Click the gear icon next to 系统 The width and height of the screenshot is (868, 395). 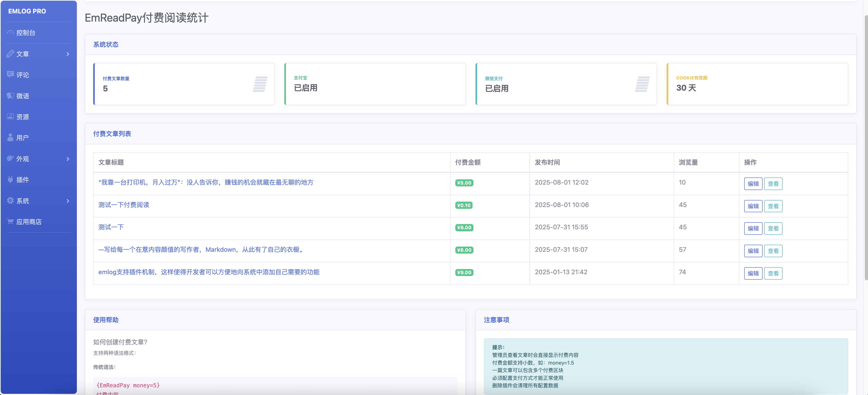pyautogui.click(x=10, y=201)
